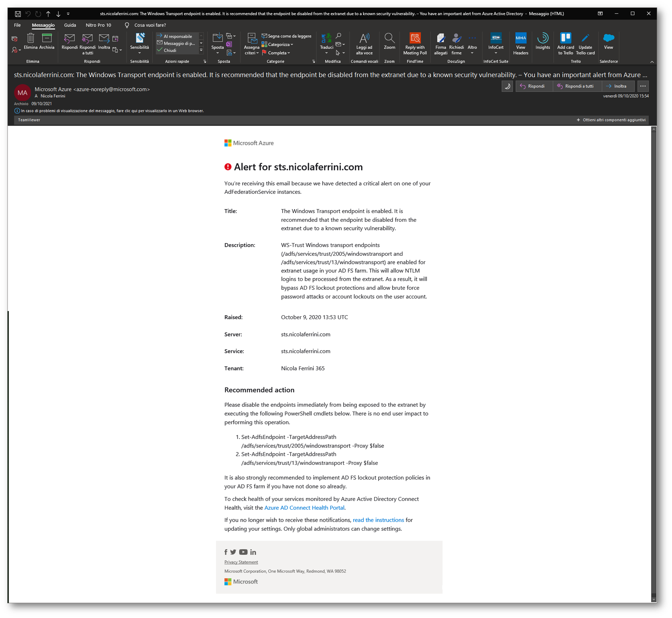The height and width of the screenshot is (618, 672).
Task: Go to previous item with up arrow
Action: 48,14
